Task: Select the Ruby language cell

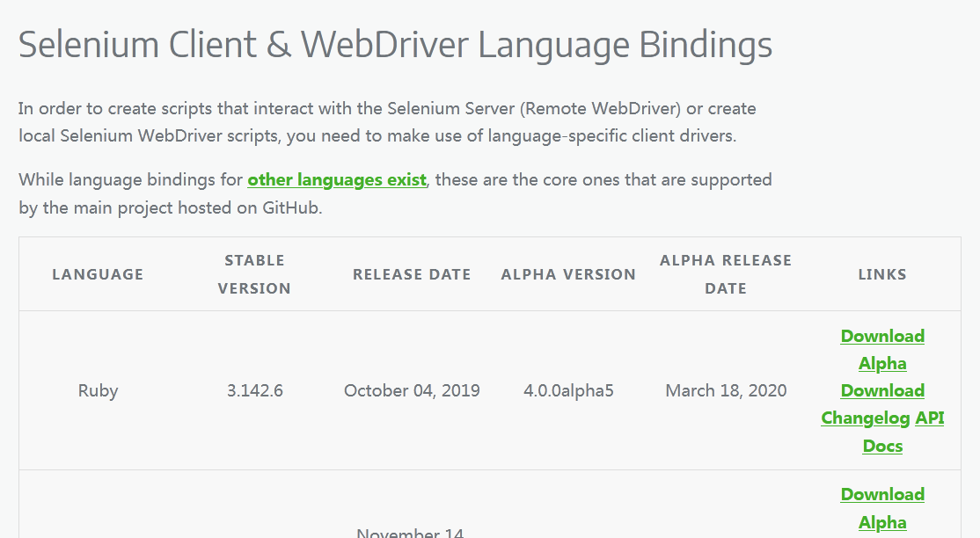Action: [99, 390]
